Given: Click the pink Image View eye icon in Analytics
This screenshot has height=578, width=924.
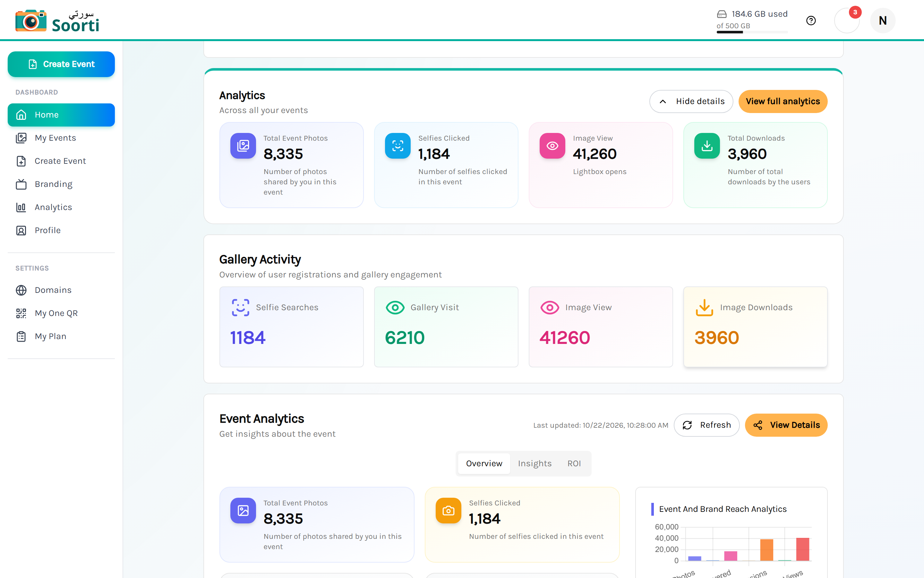Looking at the screenshot, I should coord(552,146).
